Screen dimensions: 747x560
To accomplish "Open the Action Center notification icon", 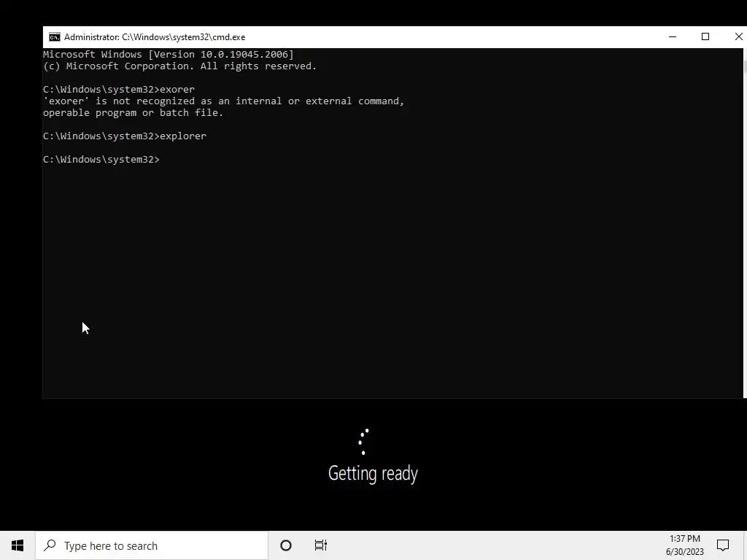I will pyautogui.click(x=723, y=545).
